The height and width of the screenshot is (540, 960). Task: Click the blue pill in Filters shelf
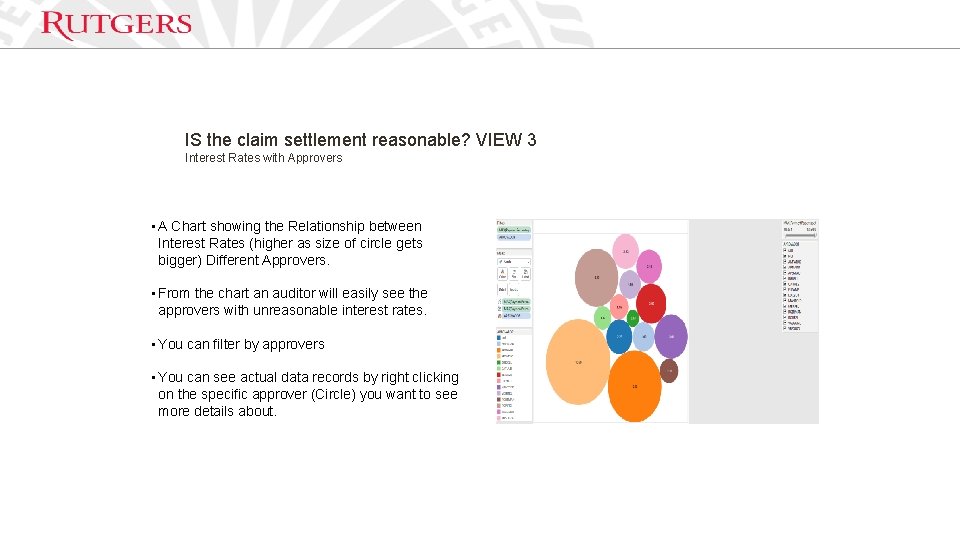(x=514, y=237)
